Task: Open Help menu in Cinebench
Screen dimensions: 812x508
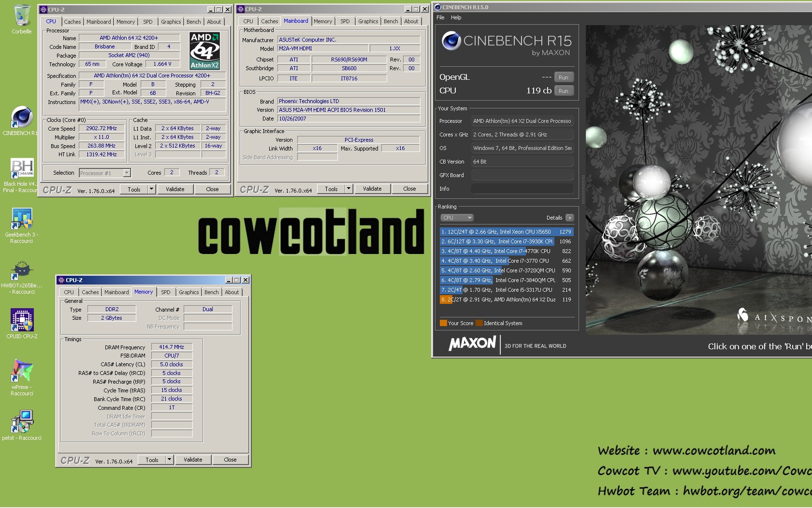Action: click(456, 17)
